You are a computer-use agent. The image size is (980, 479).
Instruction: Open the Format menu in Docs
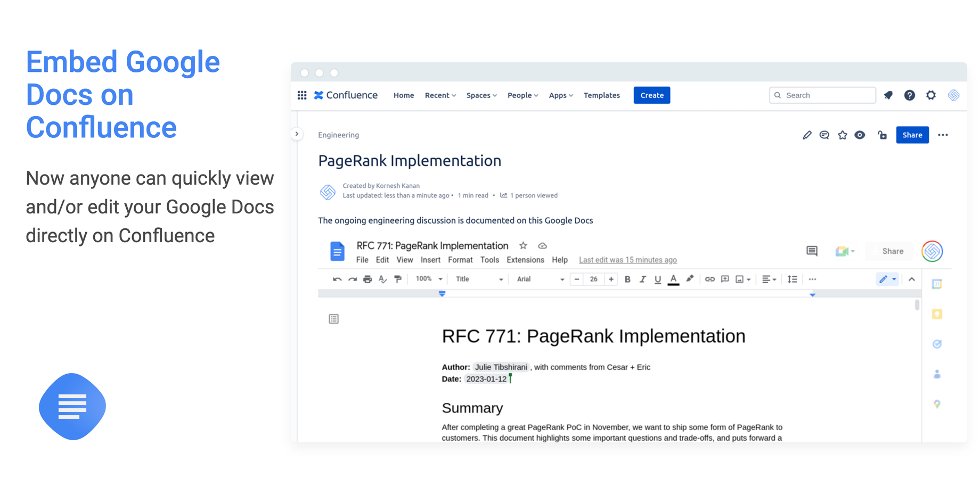460,260
